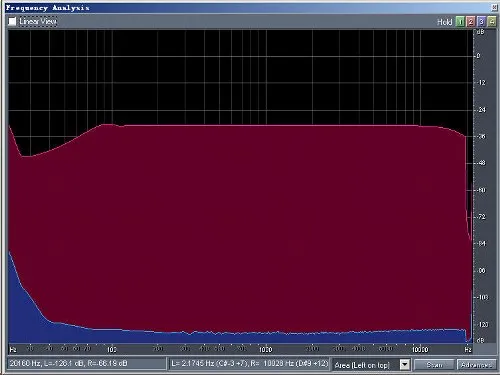Click the cursor frequency readout field
The width and height of the screenshot is (500, 375).
point(86,364)
